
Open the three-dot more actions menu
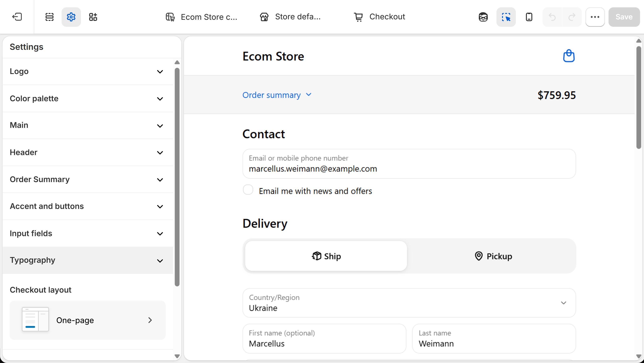pyautogui.click(x=595, y=17)
